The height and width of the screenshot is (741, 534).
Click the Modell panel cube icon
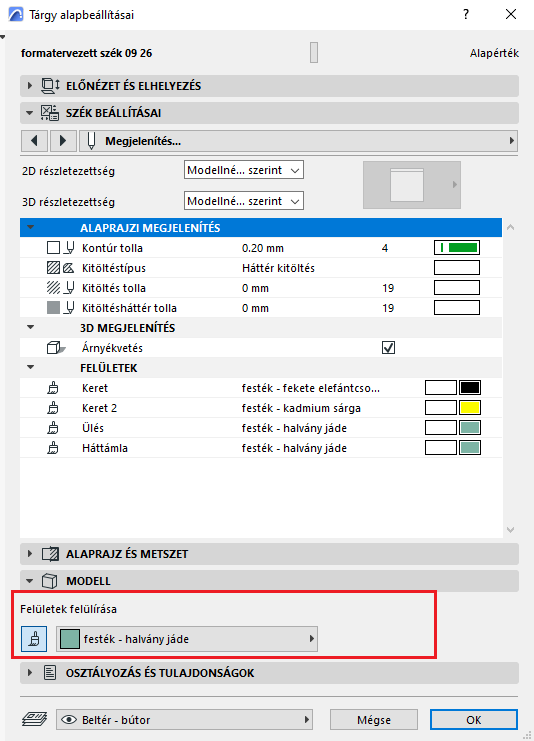click(x=50, y=581)
